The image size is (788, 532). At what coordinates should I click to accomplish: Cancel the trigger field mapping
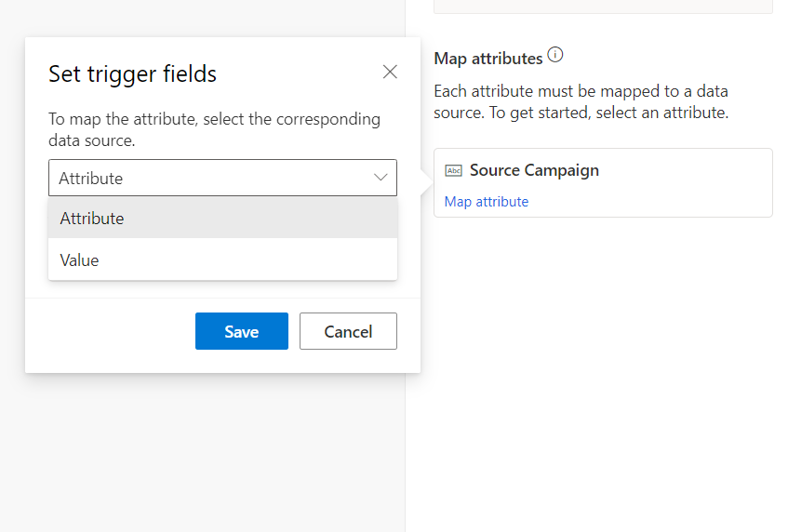(348, 331)
